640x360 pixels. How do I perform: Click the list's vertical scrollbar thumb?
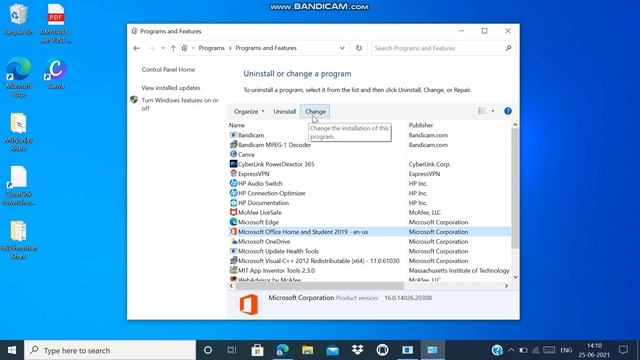click(515, 188)
